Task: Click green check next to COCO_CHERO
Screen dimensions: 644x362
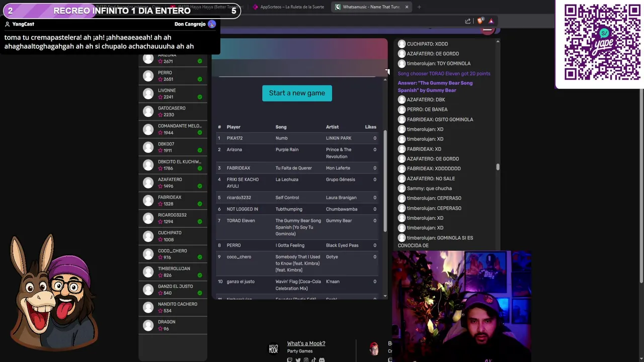Action: (200, 257)
